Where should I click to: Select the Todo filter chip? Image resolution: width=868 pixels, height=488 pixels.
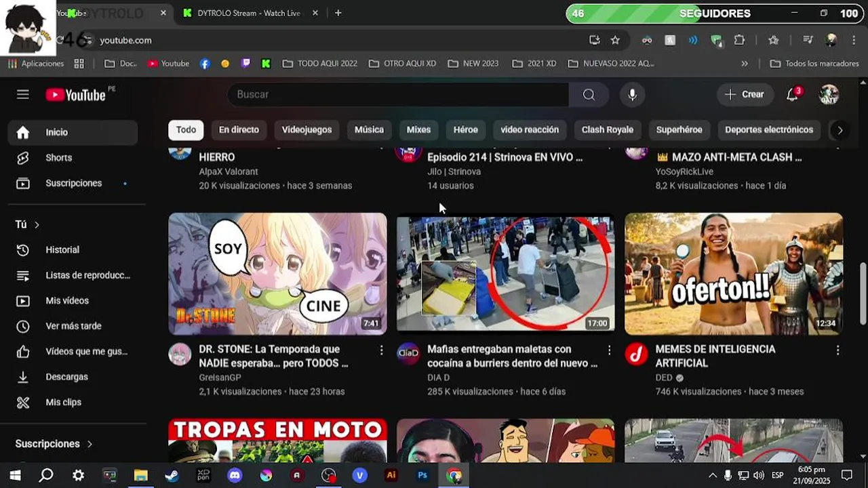point(186,130)
